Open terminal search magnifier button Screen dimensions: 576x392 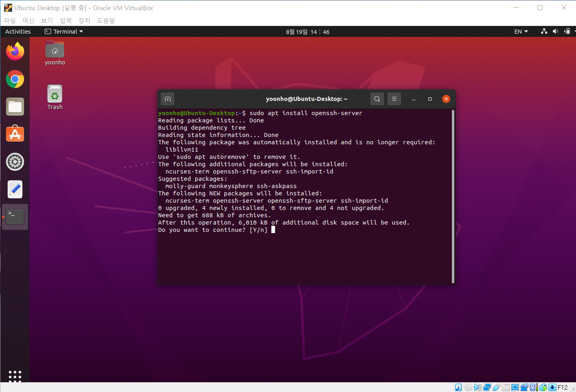[377, 99]
